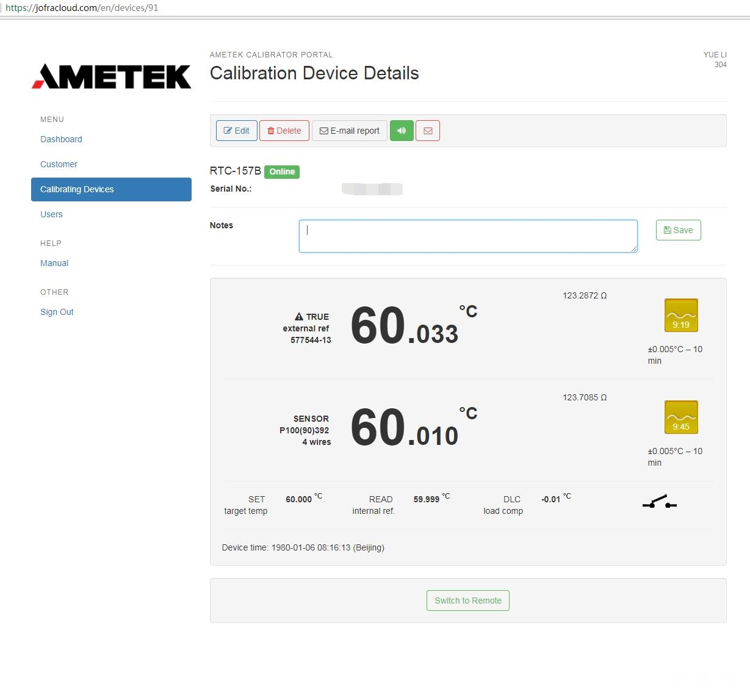Click the resistance value 123.2872 Ω
Image resolution: width=750 pixels, height=700 pixels.
(x=585, y=295)
